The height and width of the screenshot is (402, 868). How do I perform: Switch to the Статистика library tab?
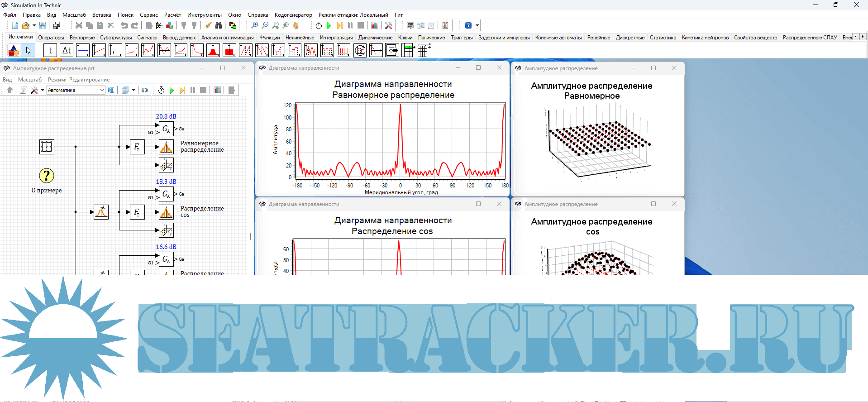pos(663,38)
